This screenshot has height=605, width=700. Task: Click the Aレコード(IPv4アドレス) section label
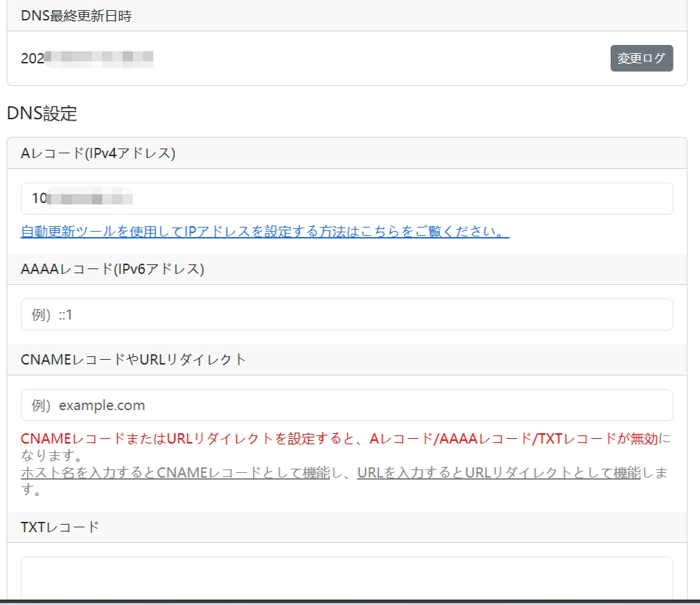[98, 153]
